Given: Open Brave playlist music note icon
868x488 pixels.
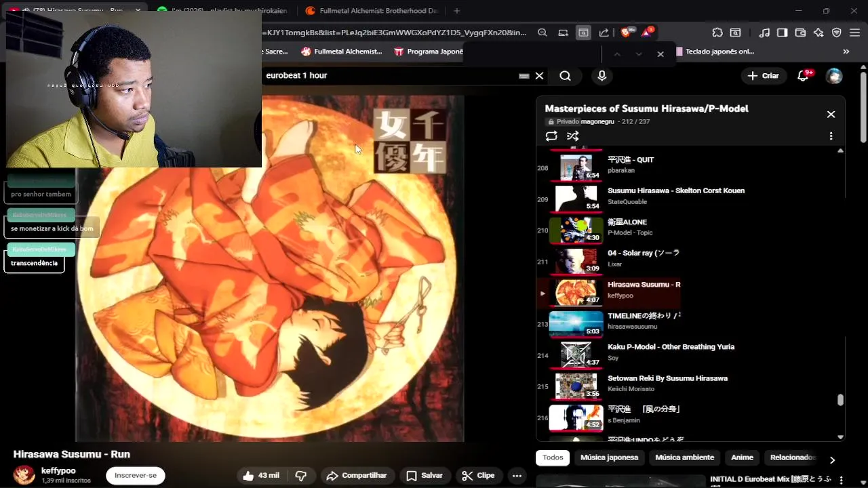Looking at the screenshot, I should tap(764, 33).
